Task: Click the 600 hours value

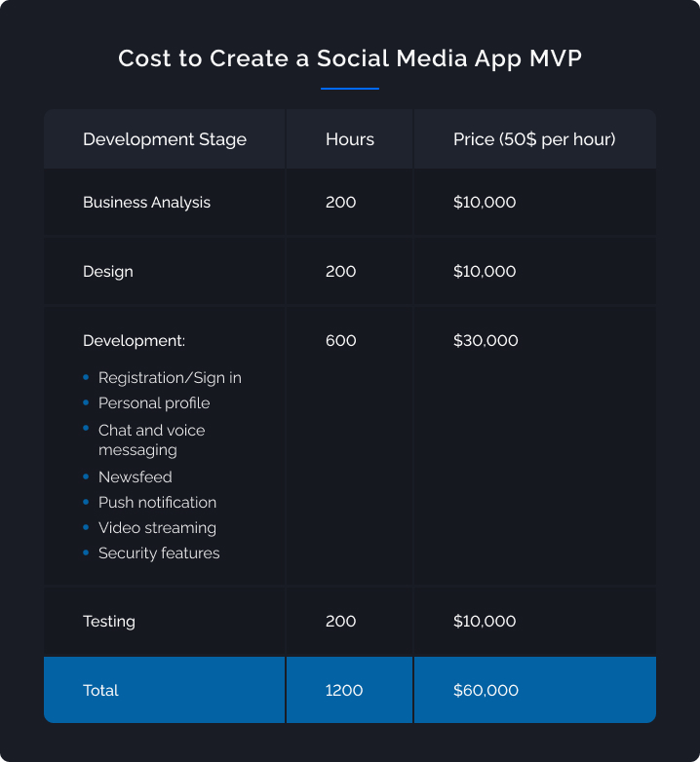Action: pos(341,340)
